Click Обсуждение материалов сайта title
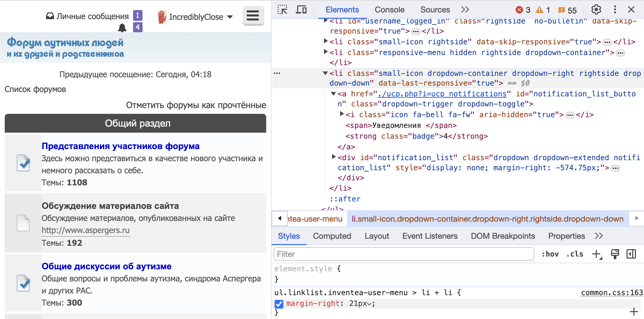The height and width of the screenshot is (319, 644). tap(110, 206)
